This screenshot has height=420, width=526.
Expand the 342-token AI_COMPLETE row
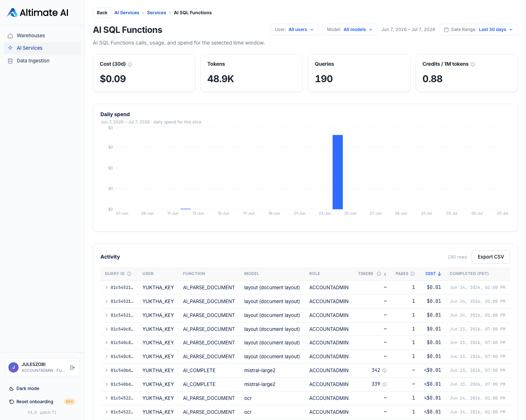pos(107,371)
